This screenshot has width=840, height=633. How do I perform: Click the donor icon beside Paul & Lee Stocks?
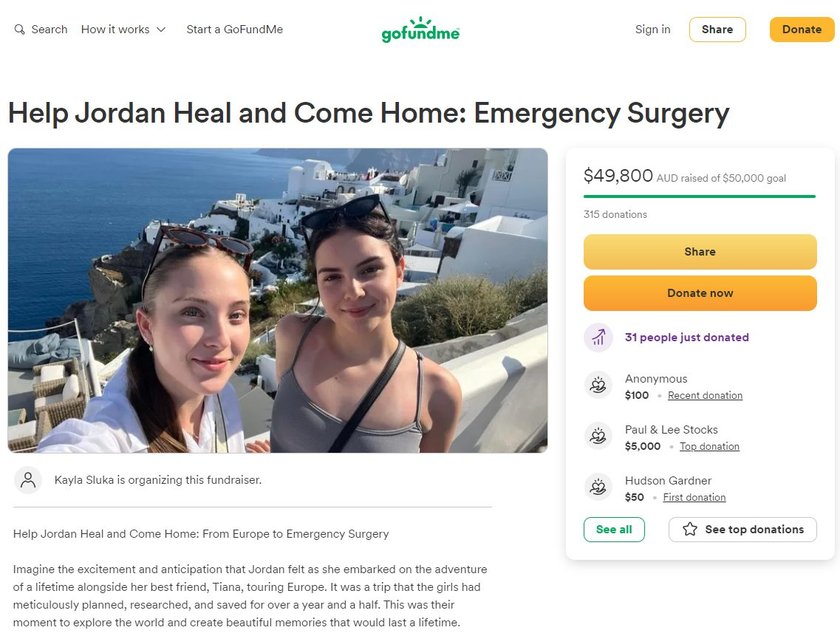[x=598, y=436]
